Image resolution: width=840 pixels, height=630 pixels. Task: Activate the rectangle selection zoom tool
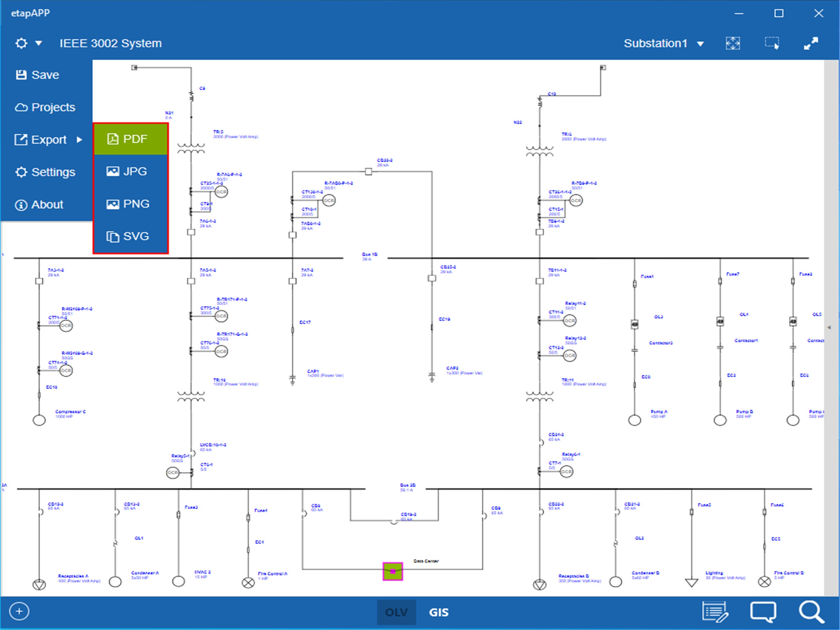pyautogui.click(x=772, y=43)
